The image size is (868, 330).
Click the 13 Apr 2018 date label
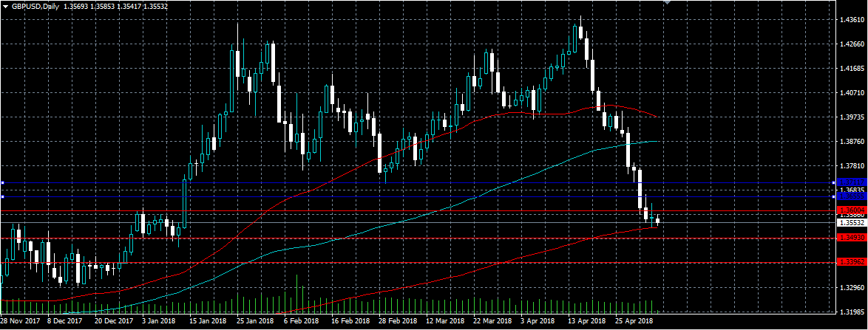(587, 321)
